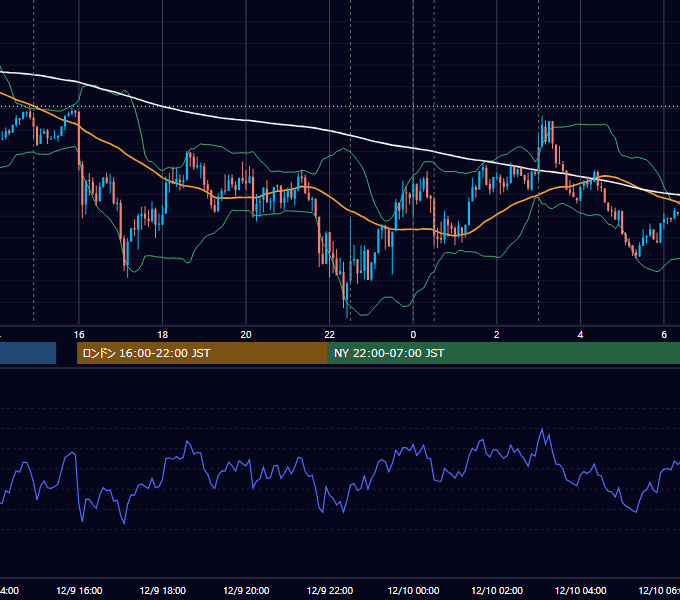The image size is (680, 600).
Task: Select the 12/9 20:00 date label
Action: point(246,590)
